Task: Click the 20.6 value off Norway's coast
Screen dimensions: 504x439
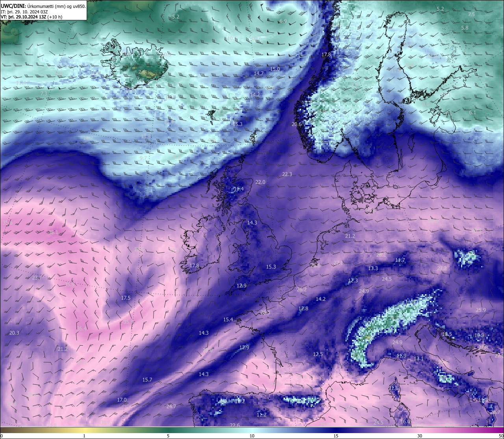Action: coord(296,124)
